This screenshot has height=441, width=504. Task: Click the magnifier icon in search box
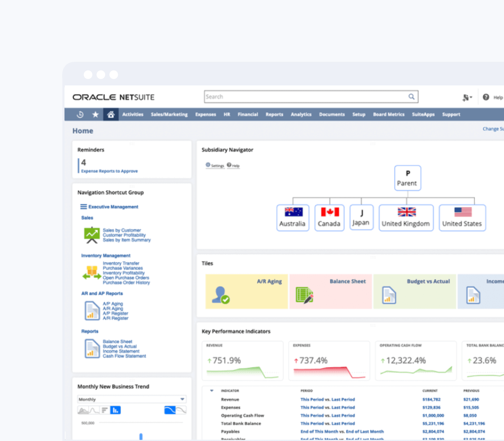pyautogui.click(x=411, y=97)
